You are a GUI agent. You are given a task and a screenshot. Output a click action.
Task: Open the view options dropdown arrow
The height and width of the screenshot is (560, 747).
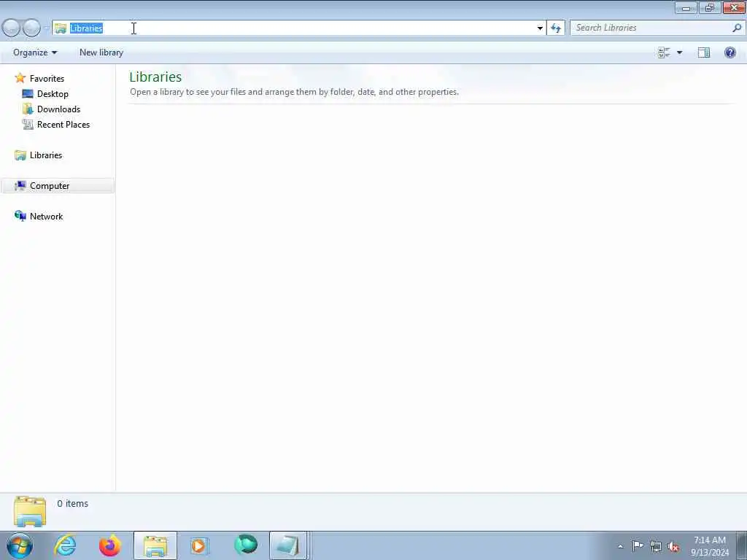click(x=679, y=52)
